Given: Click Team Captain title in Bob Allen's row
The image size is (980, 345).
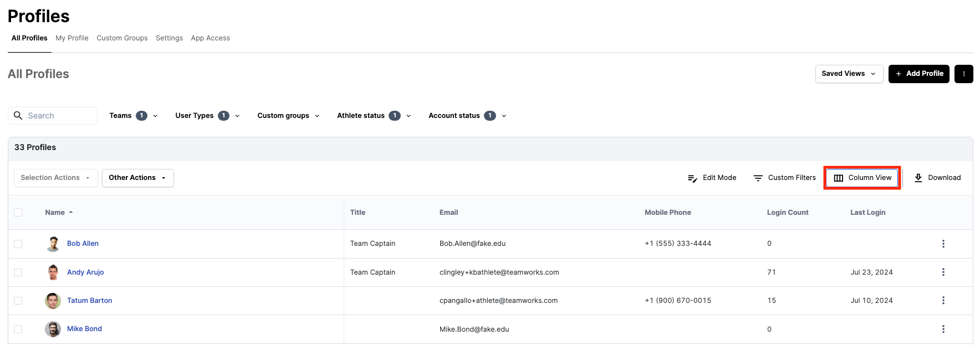Looking at the screenshot, I should click(x=372, y=244).
